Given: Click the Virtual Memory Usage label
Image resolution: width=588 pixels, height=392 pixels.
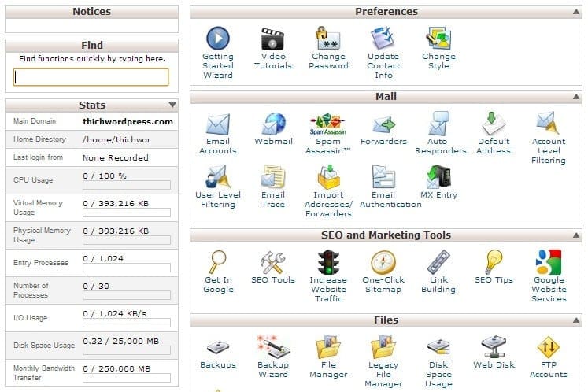Looking at the screenshot, I should [38, 208].
